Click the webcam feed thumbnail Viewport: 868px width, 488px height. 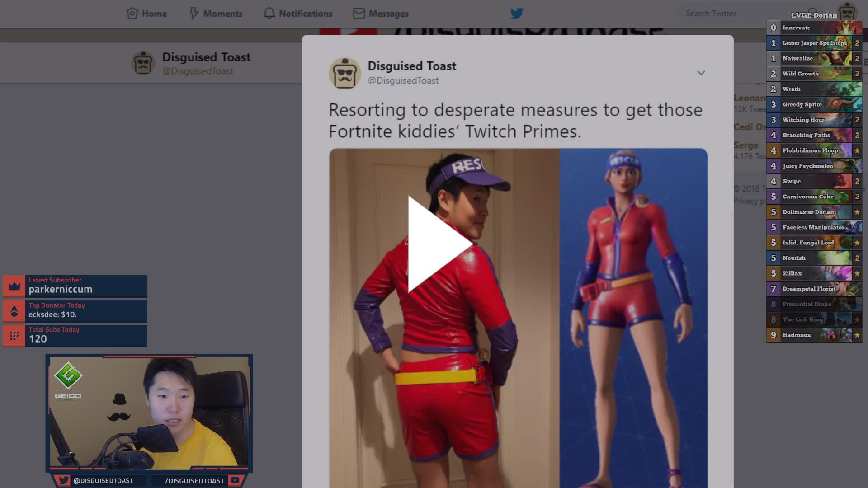tap(149, 412)
